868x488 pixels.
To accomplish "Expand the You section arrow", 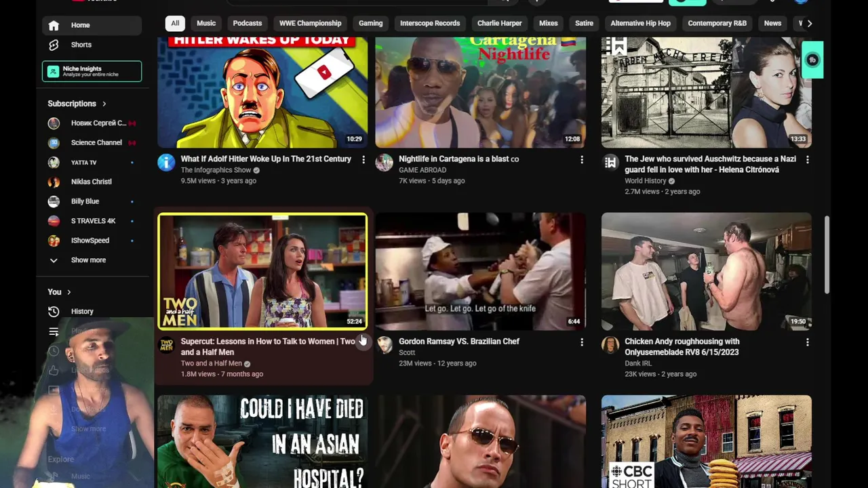I will point(68,292).
